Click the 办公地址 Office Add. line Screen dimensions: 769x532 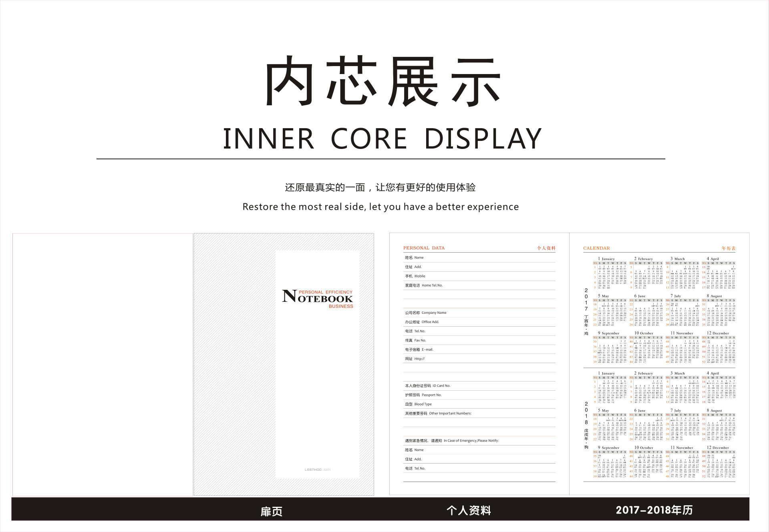(x=479, y=322)
